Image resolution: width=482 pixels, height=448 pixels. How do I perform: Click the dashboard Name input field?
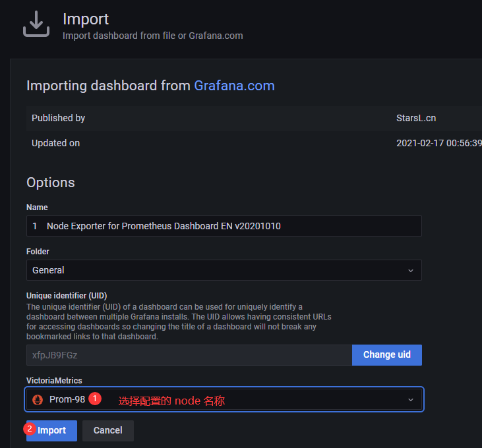[x=224, y=226]
